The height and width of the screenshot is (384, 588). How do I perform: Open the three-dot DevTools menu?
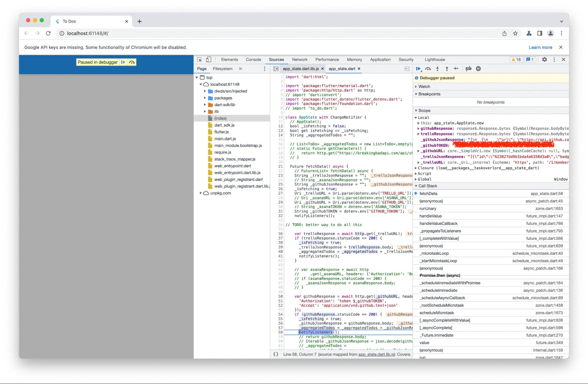(554, 59)
